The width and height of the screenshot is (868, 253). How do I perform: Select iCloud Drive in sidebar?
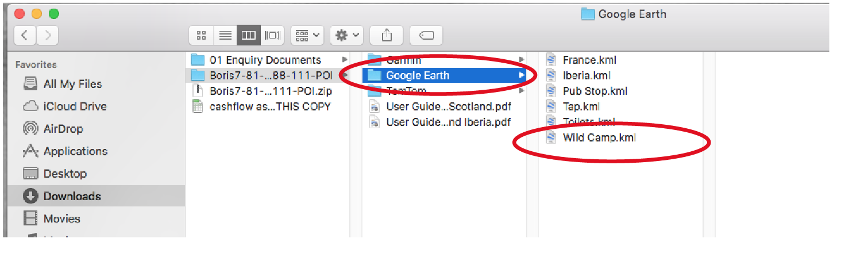75,106
